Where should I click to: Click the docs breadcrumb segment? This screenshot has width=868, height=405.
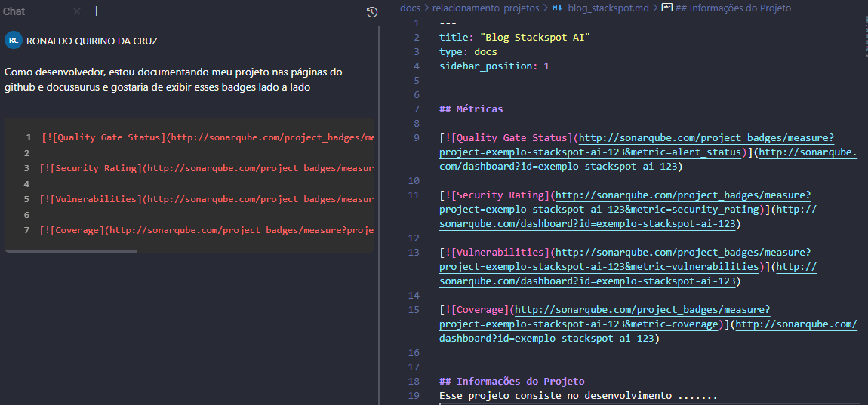[410, 8]
